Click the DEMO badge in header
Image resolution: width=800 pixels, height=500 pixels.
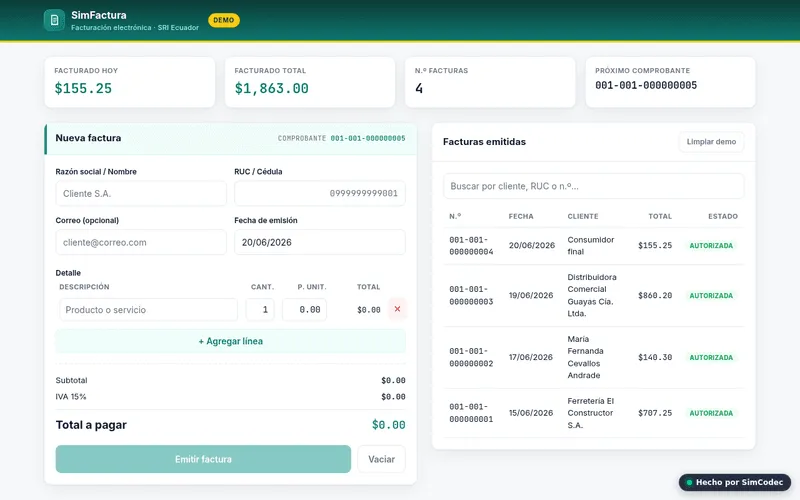[223, 20]
